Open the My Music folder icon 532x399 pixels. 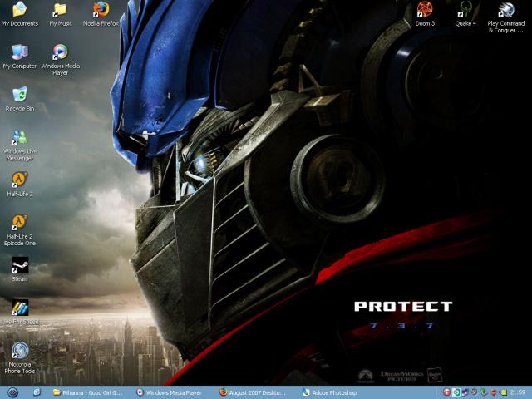(x=61, y=14)
